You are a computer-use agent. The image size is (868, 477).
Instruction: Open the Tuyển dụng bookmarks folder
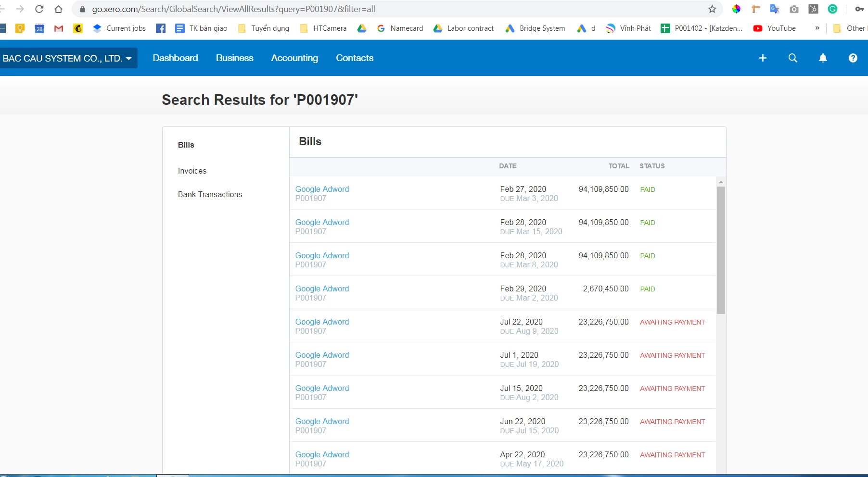click(x=263, y=28)
